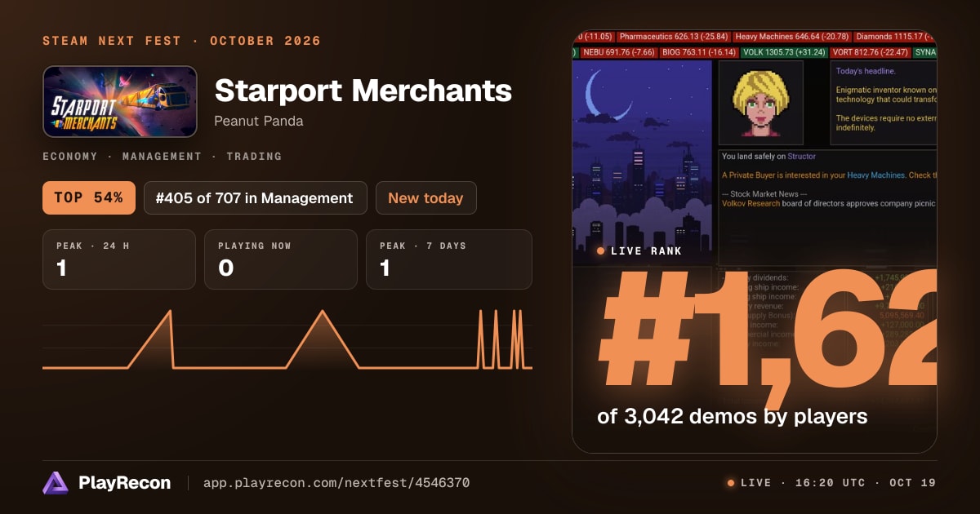Click the Volkov Research company link
The height and width of the screenshot is (514, 980).
[751, 203]
